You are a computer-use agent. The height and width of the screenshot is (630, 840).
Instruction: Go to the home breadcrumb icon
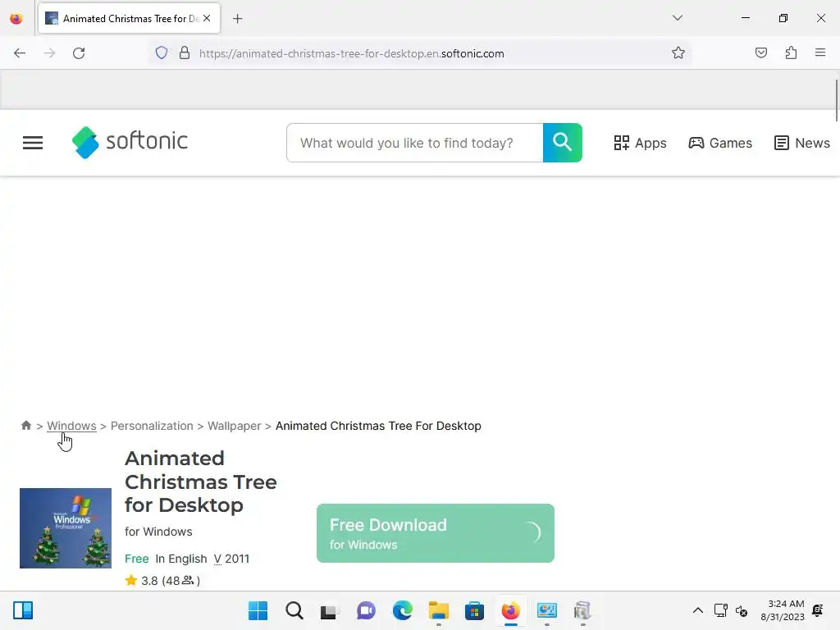25,426
